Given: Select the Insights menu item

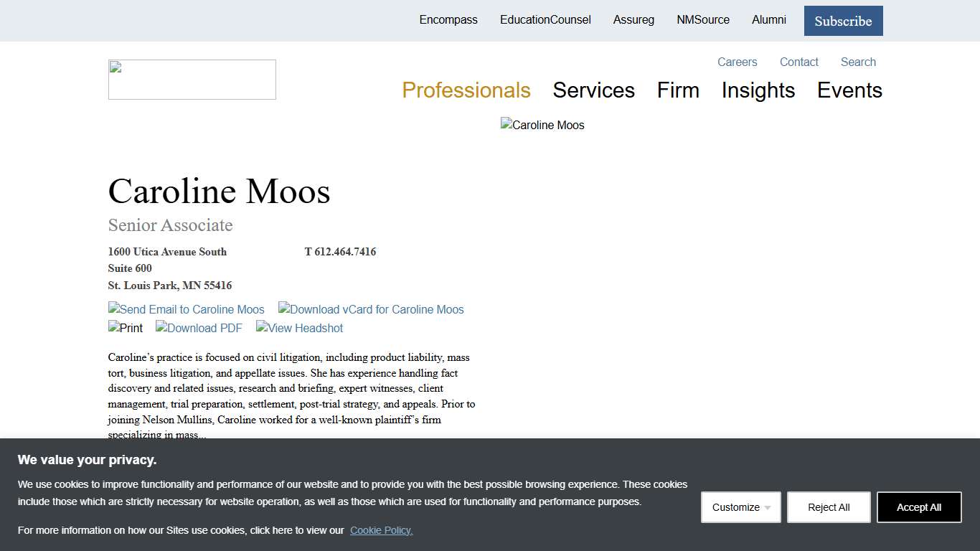Looking at the screenshot, I should tap(758, 90).
